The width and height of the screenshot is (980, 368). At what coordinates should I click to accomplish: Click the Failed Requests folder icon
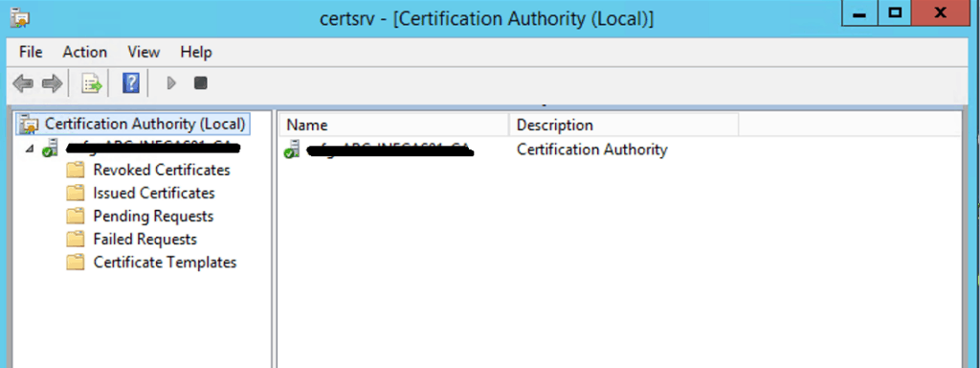[x=75, y=239]
